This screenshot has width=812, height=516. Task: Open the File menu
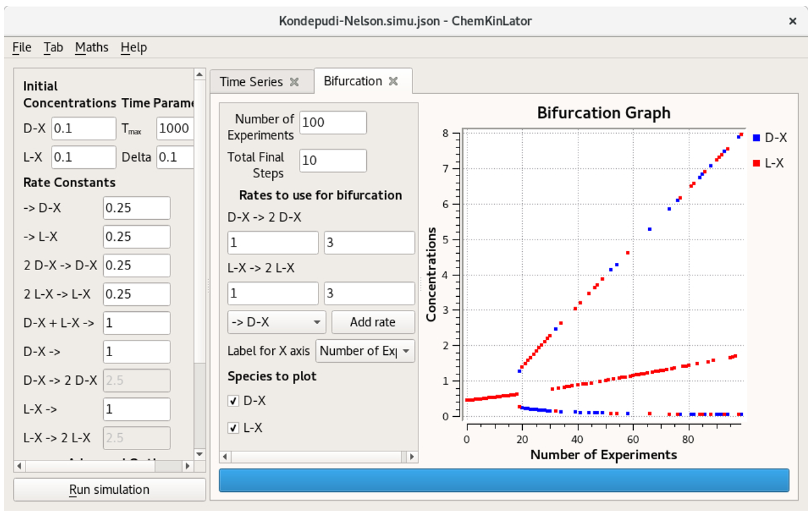(x=22, y=47)
